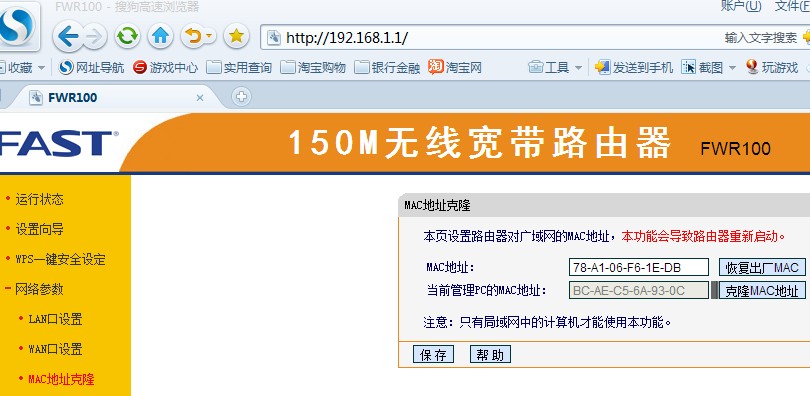Go to homepage via the house icon
This screenshot has height=396, width=810.
tap(160, 36)
